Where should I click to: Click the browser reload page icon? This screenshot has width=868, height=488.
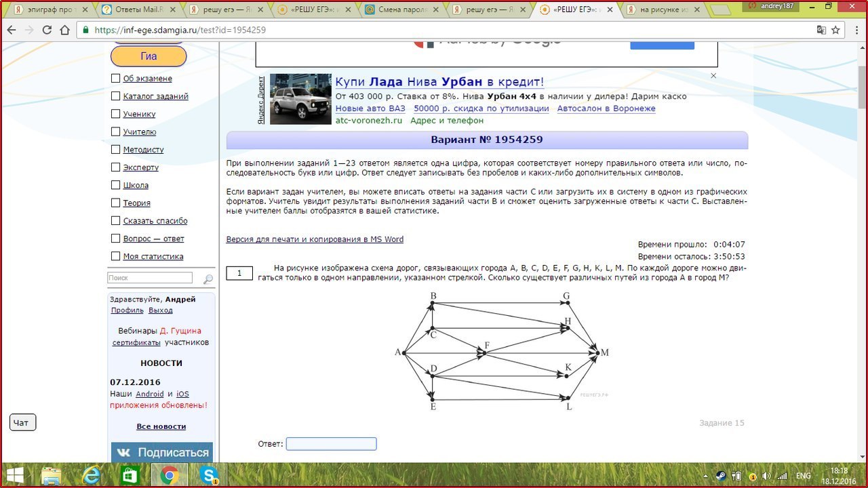coord(47,30)
